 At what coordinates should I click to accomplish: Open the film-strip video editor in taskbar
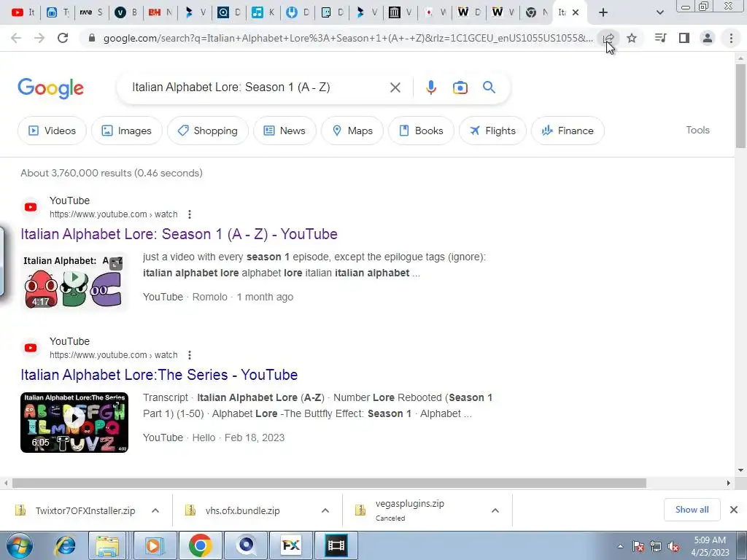click(x=336, y=545)
